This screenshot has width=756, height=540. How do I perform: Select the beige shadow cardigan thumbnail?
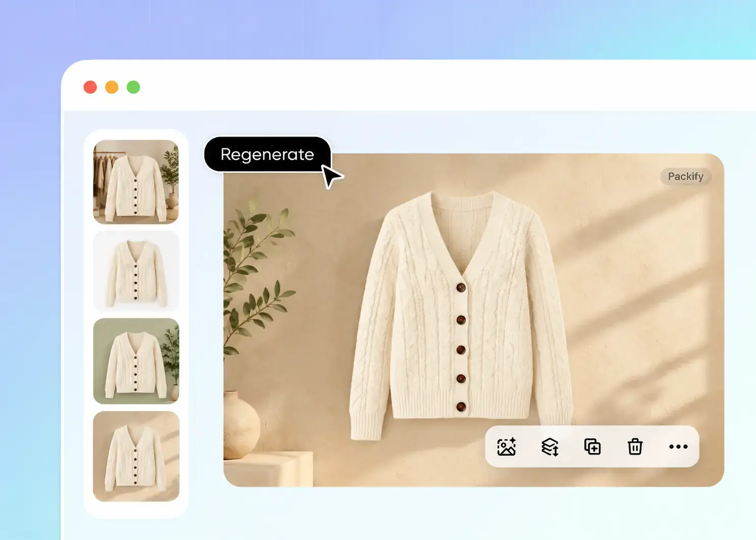point(136,456)
